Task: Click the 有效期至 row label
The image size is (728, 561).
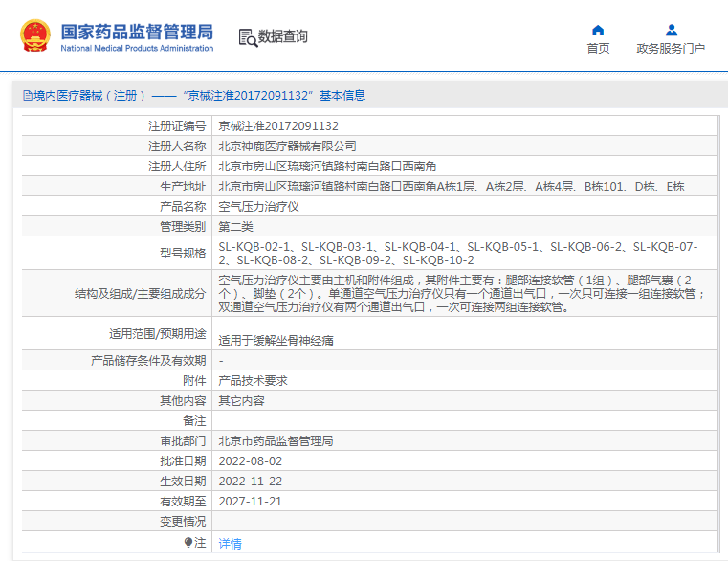Action: tap(183, 501)
